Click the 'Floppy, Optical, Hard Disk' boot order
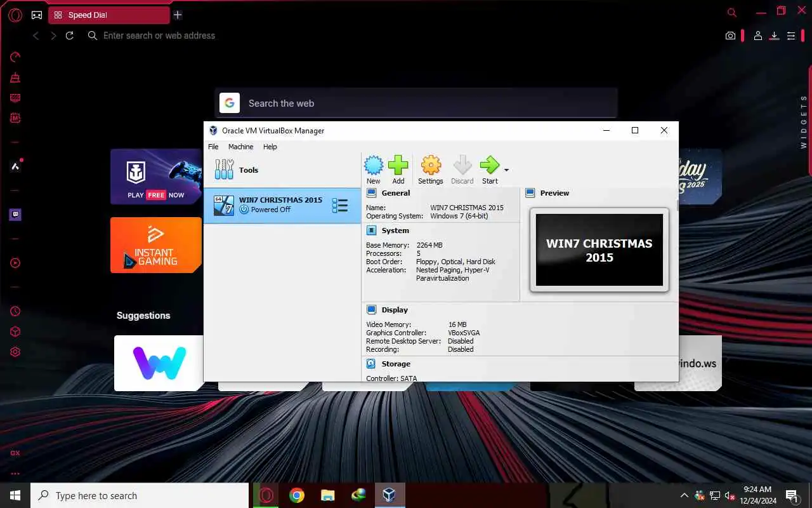This screenshot has width=812, height=508. (x=455, y=262)
